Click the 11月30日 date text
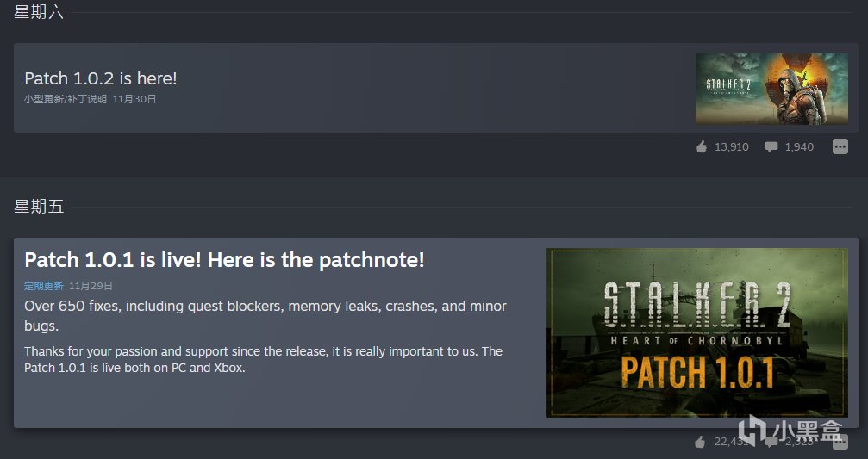The height and width of the screenshot is (459, 868). coord(134,99)
